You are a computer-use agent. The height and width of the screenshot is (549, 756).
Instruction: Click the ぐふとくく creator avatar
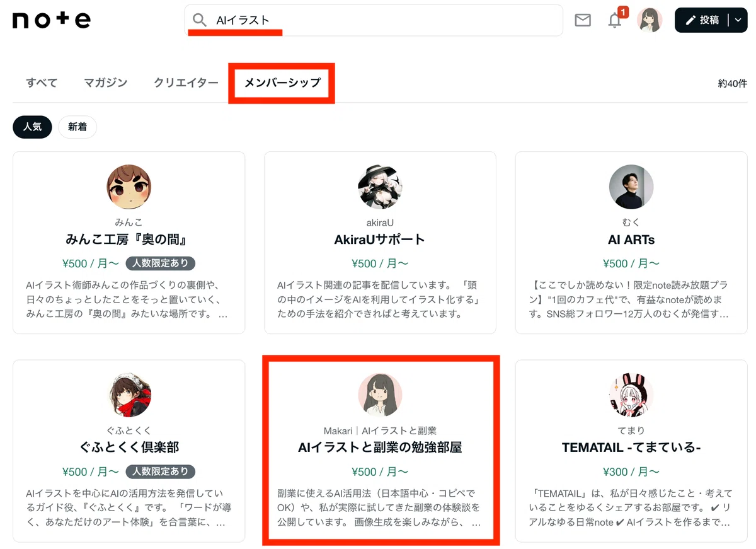(129, 395)
